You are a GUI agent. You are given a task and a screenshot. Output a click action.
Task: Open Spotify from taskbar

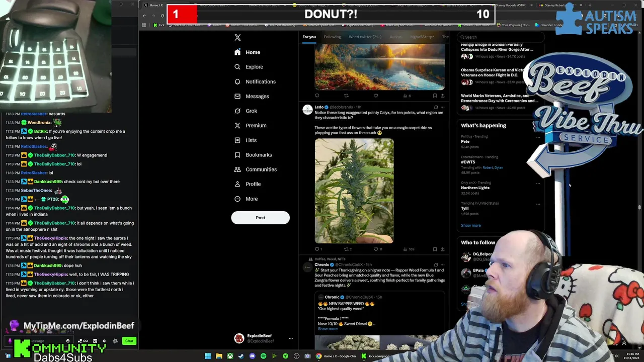pyautogui.click(x=263, y=356)
